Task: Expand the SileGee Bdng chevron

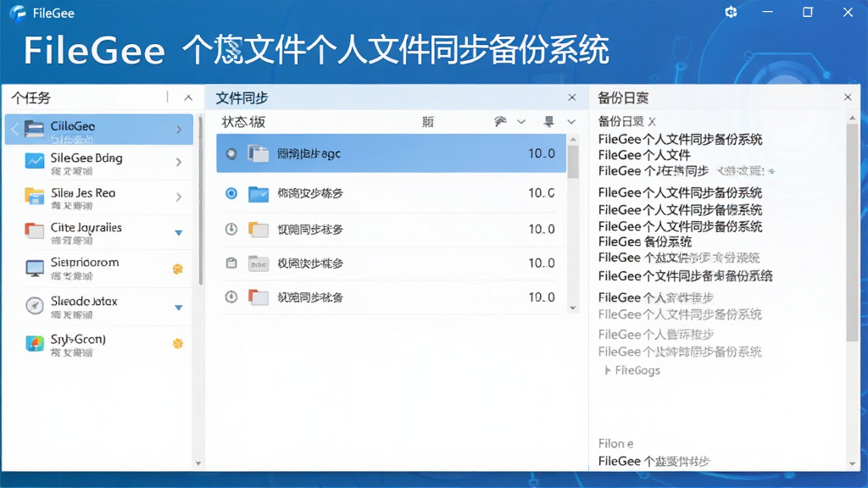Action: tap(178, 162)
